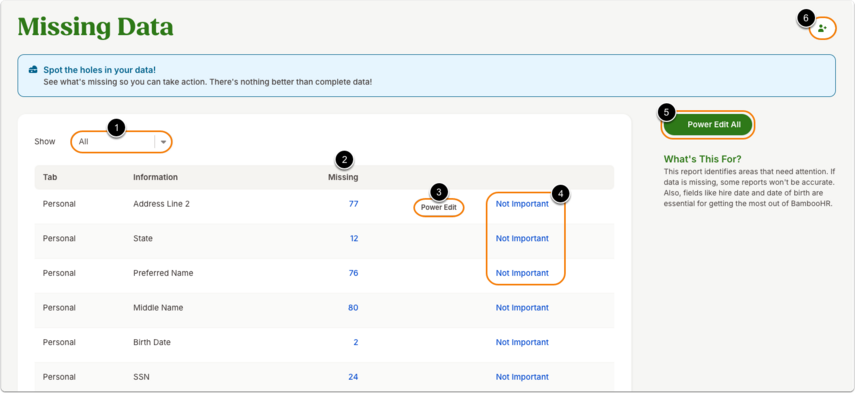Mark Preferred Name as Not Important
The image size is (855, 393).
[522, 273]
